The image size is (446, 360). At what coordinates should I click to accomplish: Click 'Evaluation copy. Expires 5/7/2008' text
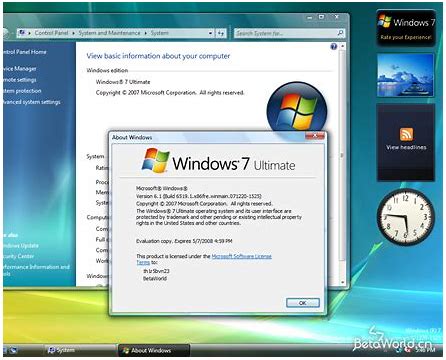coord(184,241)
